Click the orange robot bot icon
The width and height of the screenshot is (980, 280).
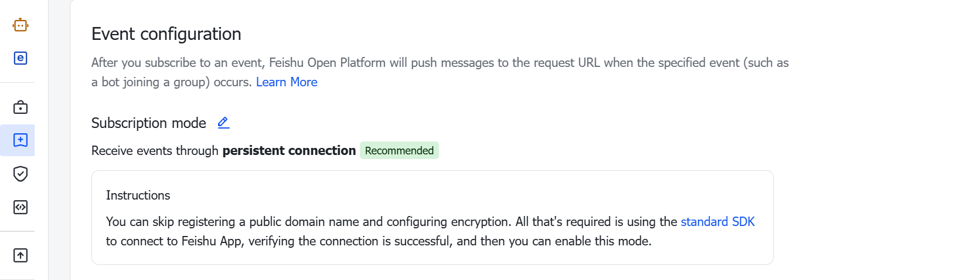pos(21,25)
